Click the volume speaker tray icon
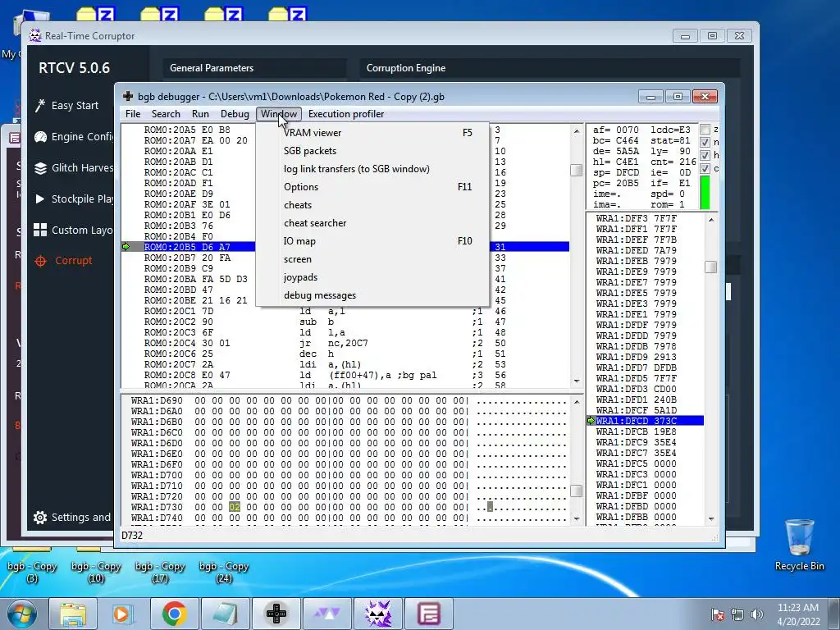 756,614
